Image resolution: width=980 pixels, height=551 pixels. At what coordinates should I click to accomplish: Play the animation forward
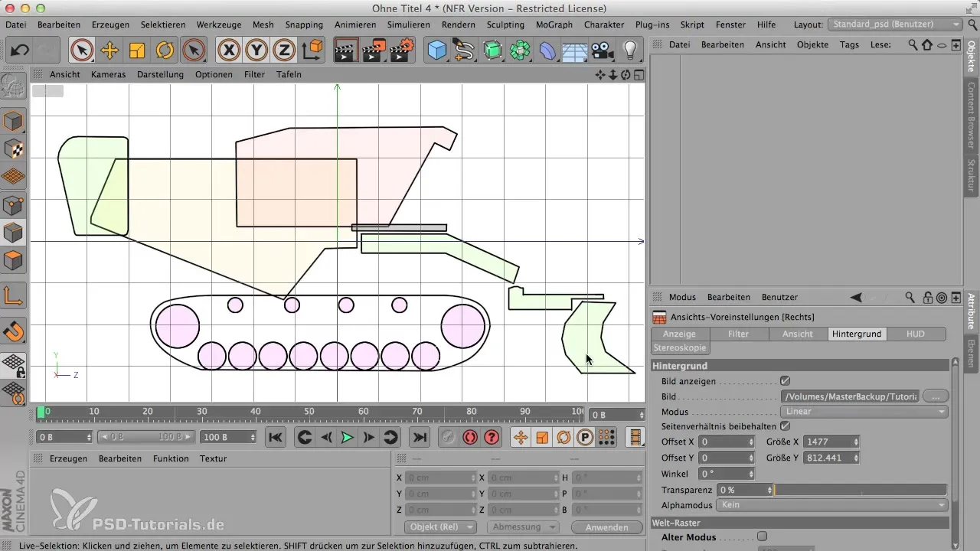(x=348, y=437)
